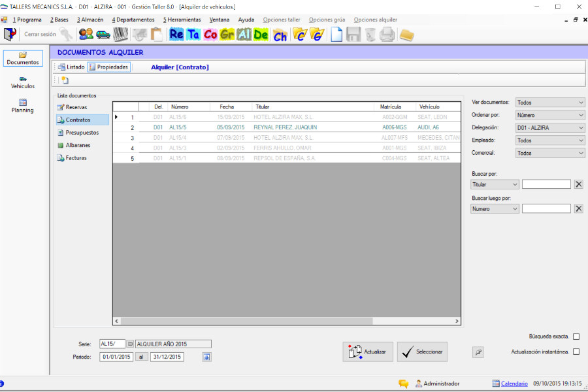Open the Ch folder icon
The image size is (588, 392).
coord(280,35)
